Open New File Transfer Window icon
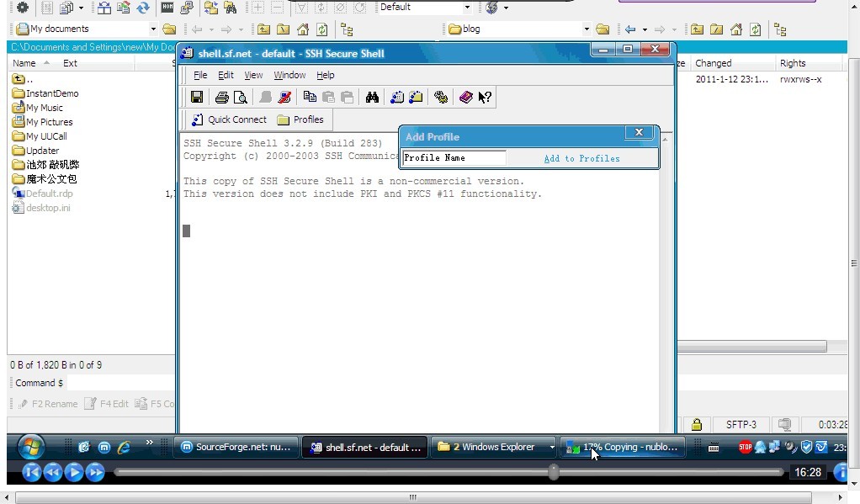 tap(416, 97)
